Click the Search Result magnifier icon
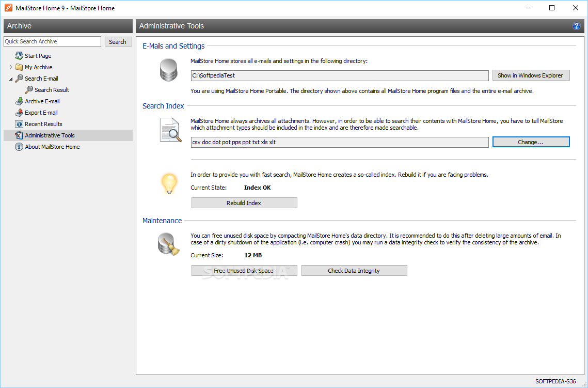588x388 pixels. click(x=29, y=90)
